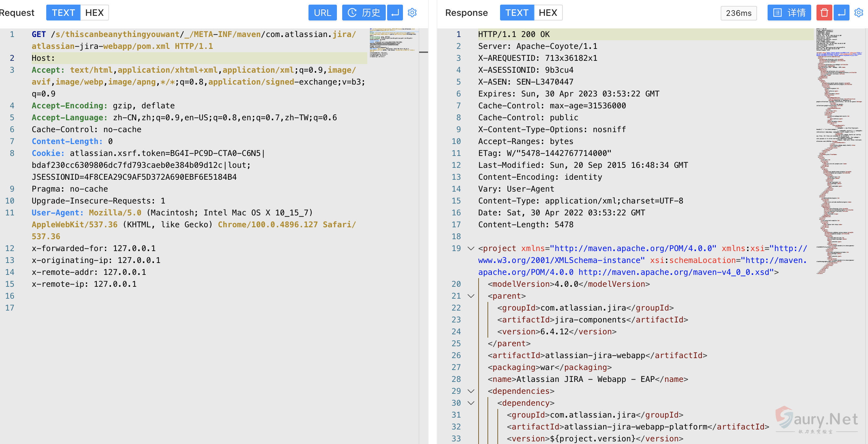Collapse the dependency element at line 30
The height and width of the screenshot is (444, 868).
click(x=471, y=403)
